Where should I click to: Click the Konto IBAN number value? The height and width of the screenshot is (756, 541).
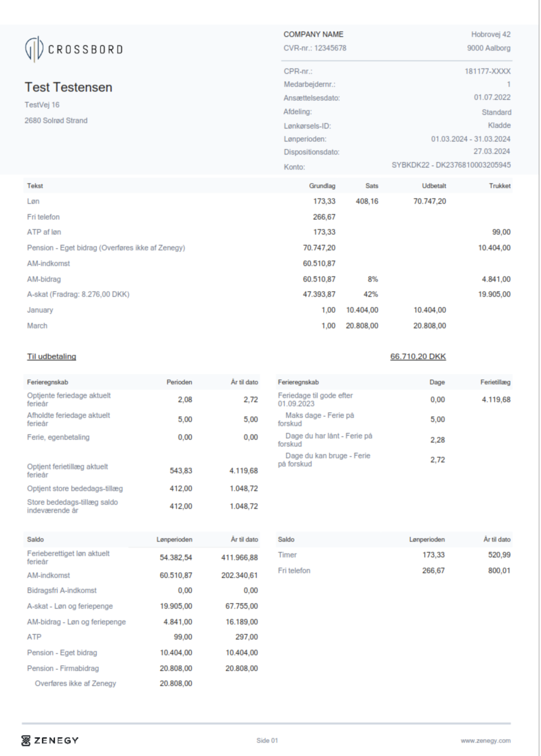(x=451, y=165)
